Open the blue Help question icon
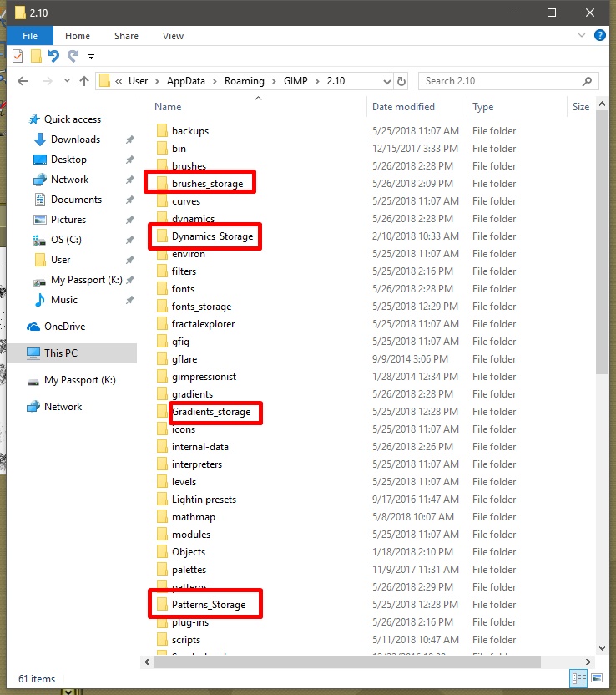This screenshot has width=616, height=695. point(599,35)
